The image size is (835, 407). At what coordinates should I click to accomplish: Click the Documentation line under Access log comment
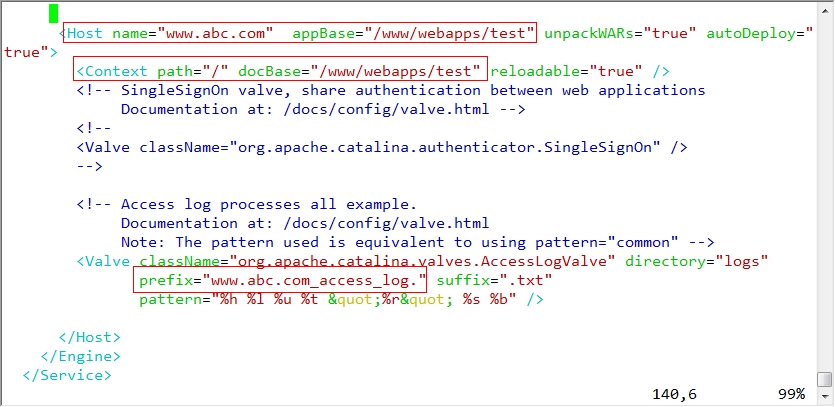coord(305,223)
